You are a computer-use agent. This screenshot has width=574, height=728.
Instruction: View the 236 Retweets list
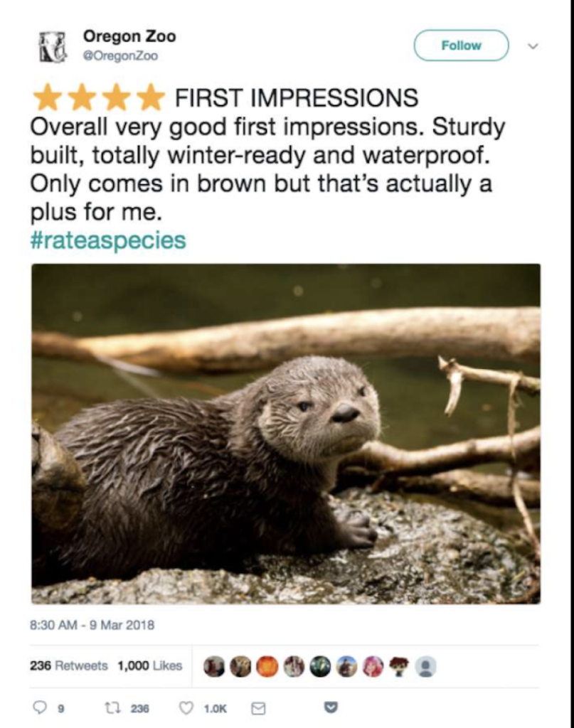(x=69, y=665)
